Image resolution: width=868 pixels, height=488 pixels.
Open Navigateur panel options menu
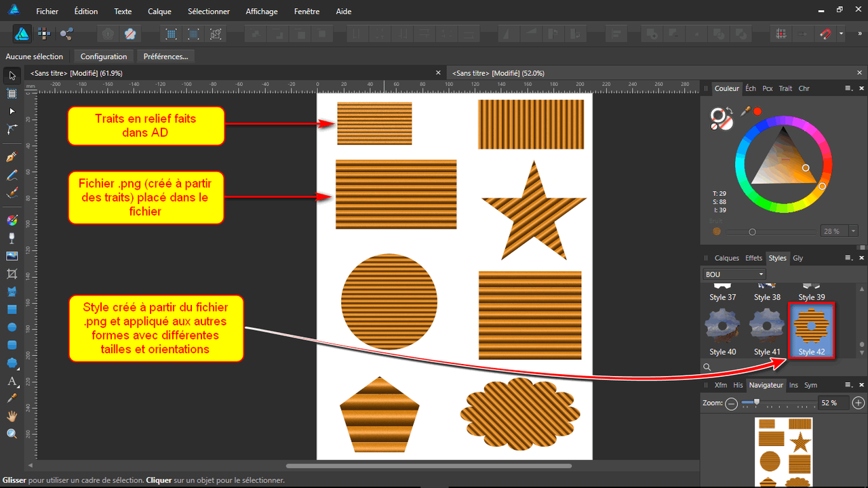848,385
